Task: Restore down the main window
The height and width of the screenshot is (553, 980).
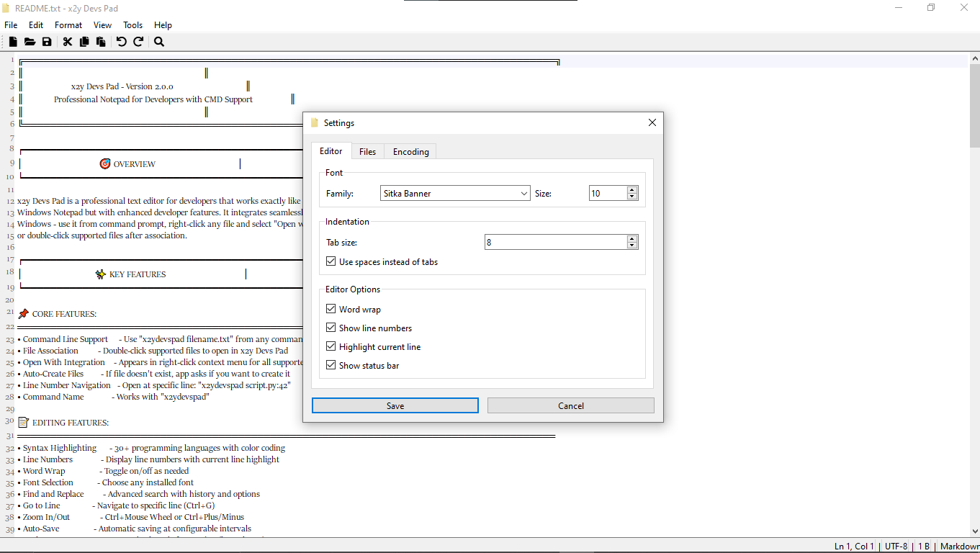Action: [x=931, y=8]
